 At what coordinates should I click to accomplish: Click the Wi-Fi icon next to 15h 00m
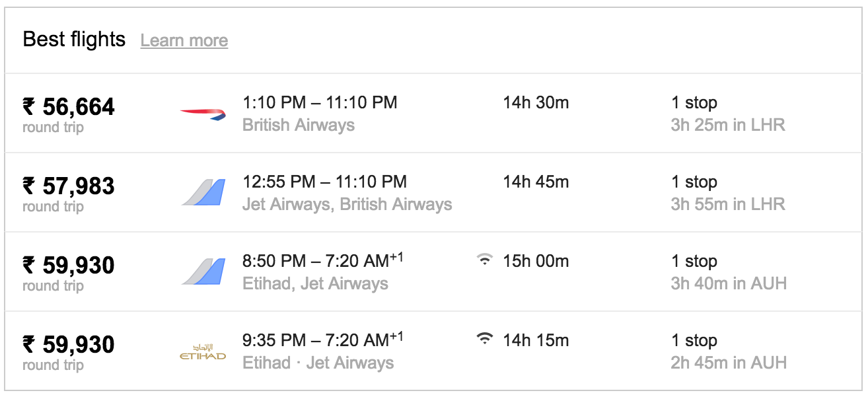pyautogui.click(x=485, y=260)
